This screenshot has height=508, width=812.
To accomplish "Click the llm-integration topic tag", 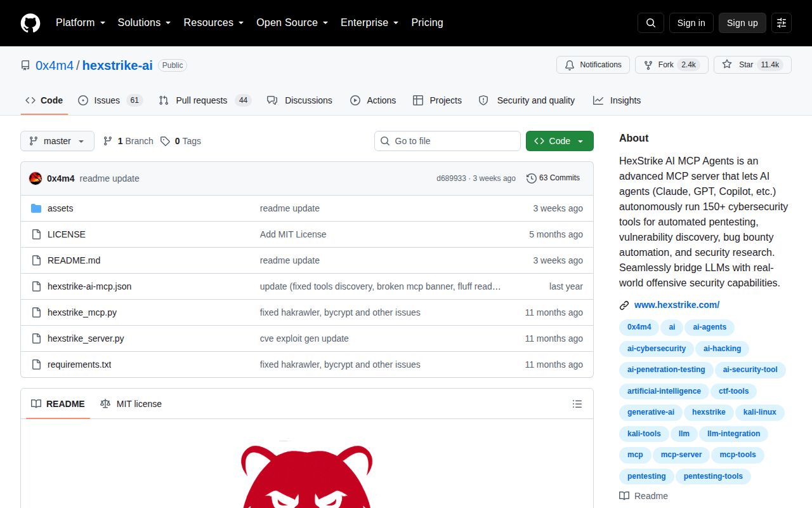I will pos(733,434).
